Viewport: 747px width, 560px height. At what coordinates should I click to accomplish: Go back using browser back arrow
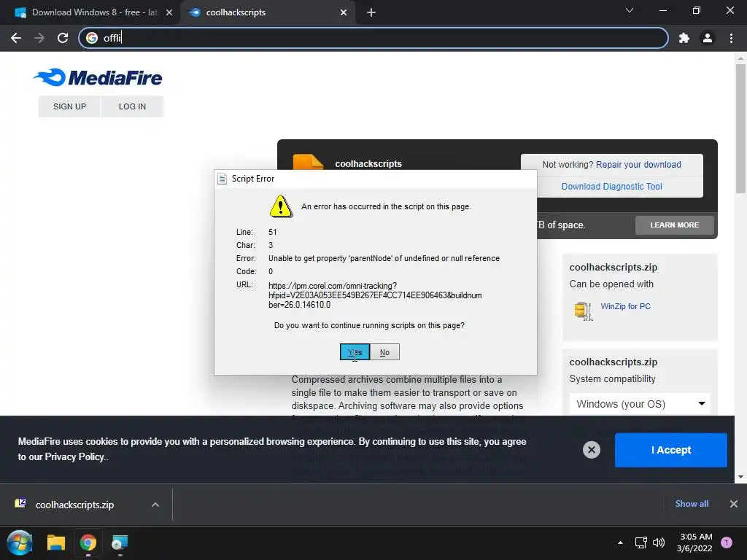click(16, 38)
